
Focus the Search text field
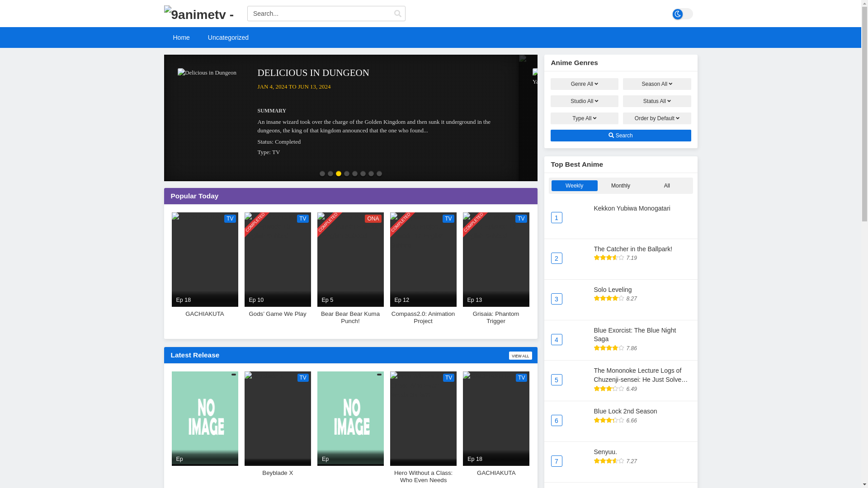319,14
